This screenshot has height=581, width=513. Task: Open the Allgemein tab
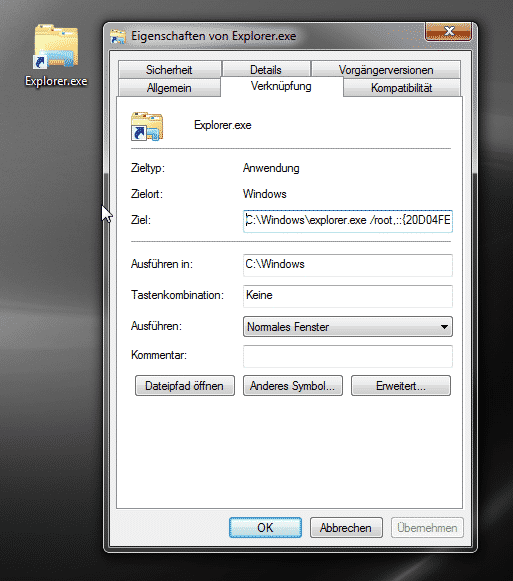coord(169,88)
